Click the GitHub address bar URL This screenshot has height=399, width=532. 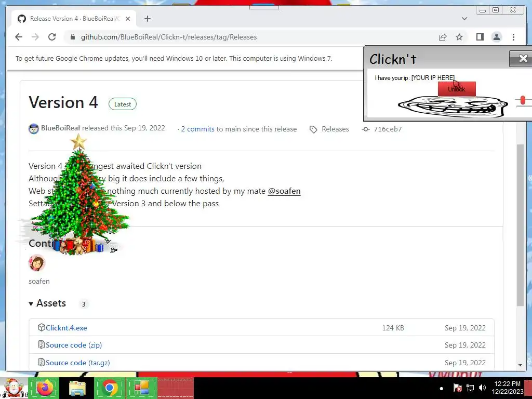point(169,37)
